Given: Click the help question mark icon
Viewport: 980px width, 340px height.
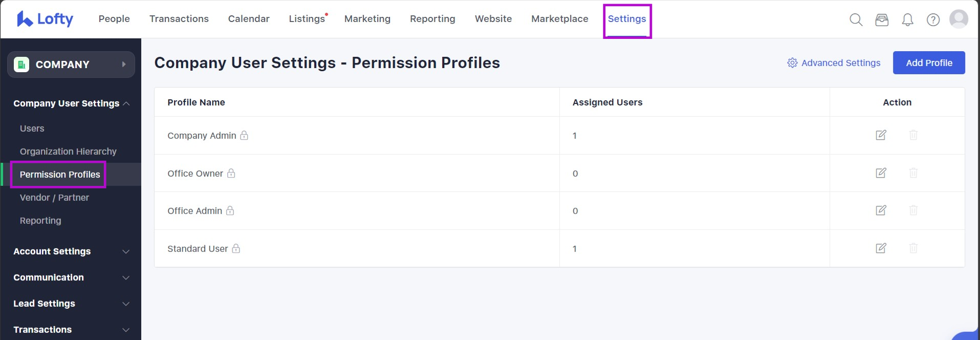Looking at the screenshot, I should point(933,19).
